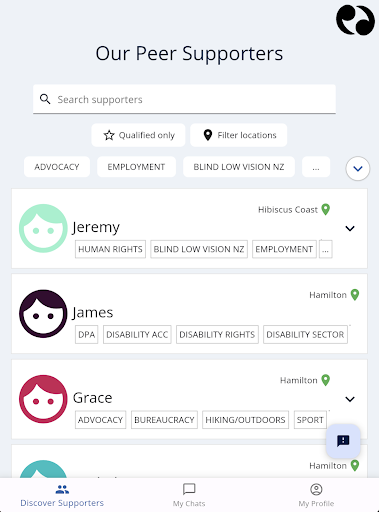Viewport: 379px width, 512px height.
Task: Click Grace's red avatar
Action: tap(43, 399)
